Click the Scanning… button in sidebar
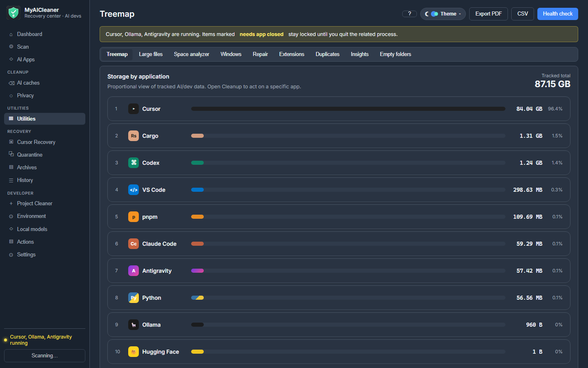The height and width of the screenshot is (368, 588). point(45,356)
